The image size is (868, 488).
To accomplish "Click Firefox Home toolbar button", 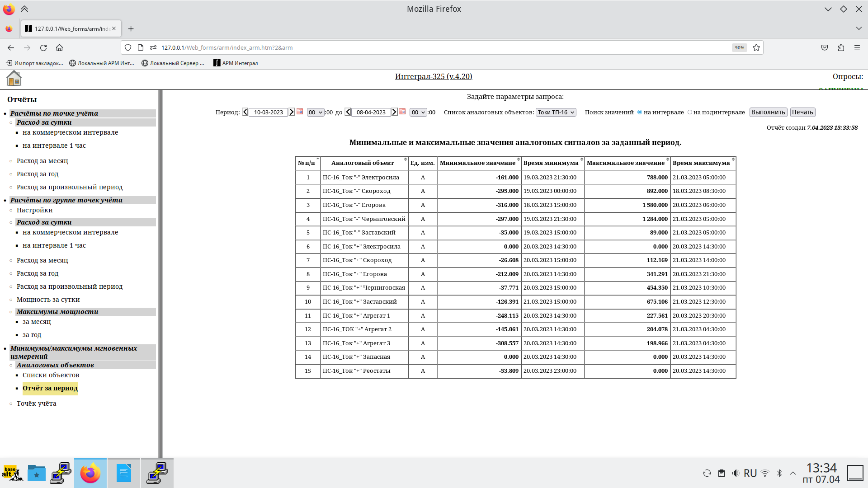I will (59, 47).
